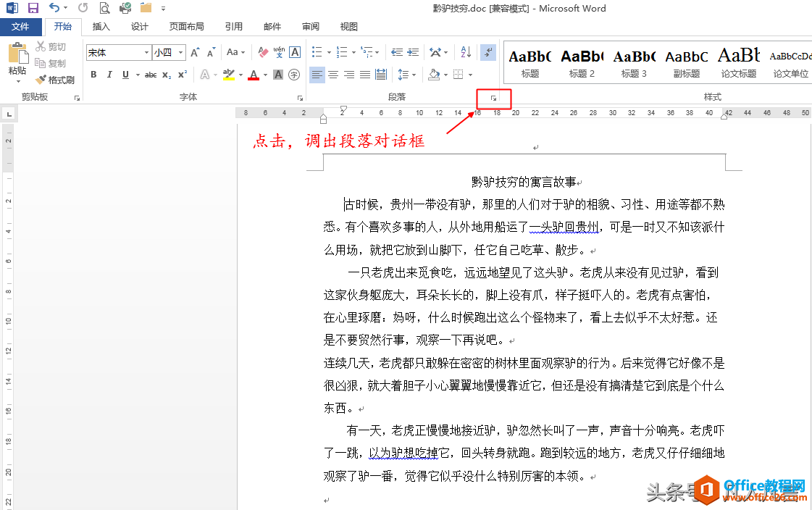Select the bullet list icon
Screen dimensions: 812x510
tap(317, 52)
